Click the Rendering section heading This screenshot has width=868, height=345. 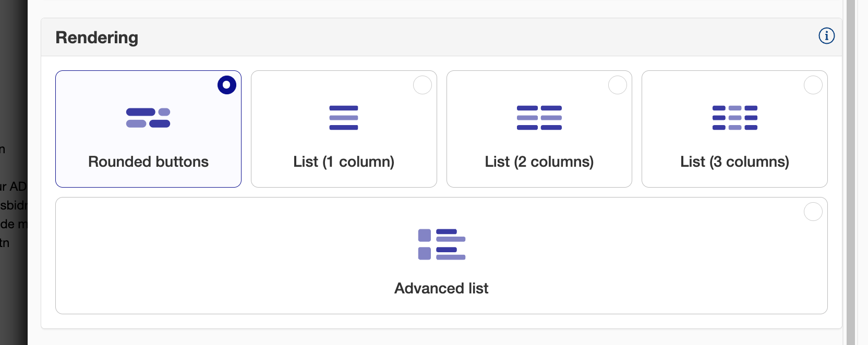coord(97,38)
